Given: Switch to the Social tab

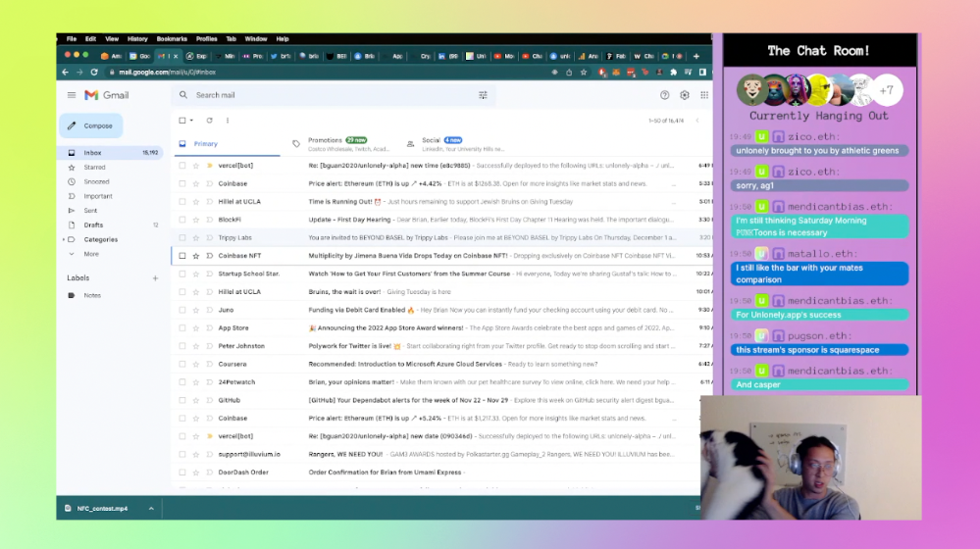Looking at the screenshot, I should [456, 144].
